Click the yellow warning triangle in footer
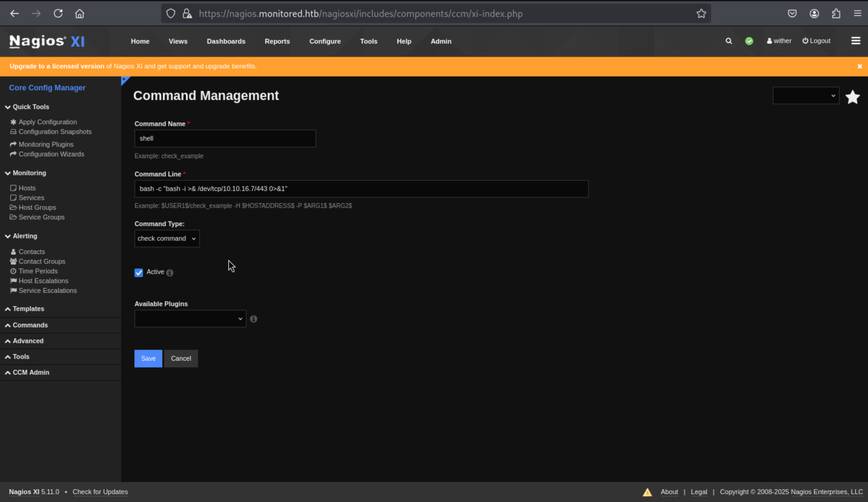Screen dimensions: 868x502 (x=647, y=492)
